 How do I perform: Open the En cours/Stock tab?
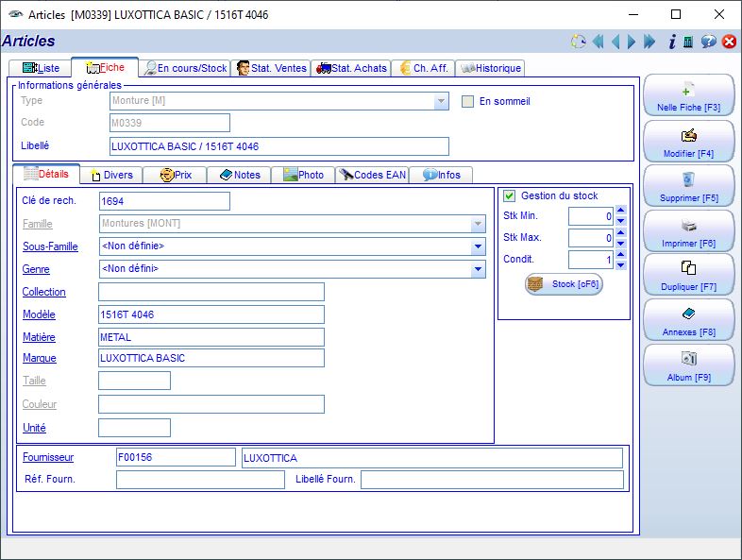click(x=185, y=68)
